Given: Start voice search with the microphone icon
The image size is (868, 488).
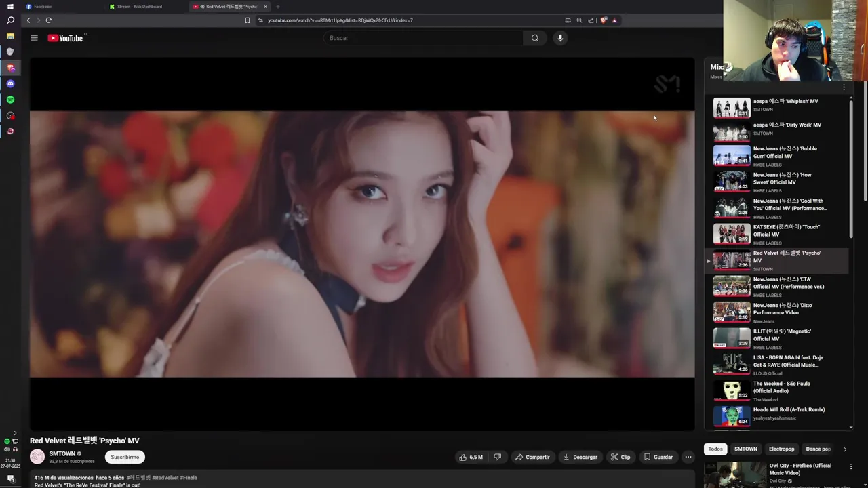Looking at the screenshot, I should tap(560, 38).
